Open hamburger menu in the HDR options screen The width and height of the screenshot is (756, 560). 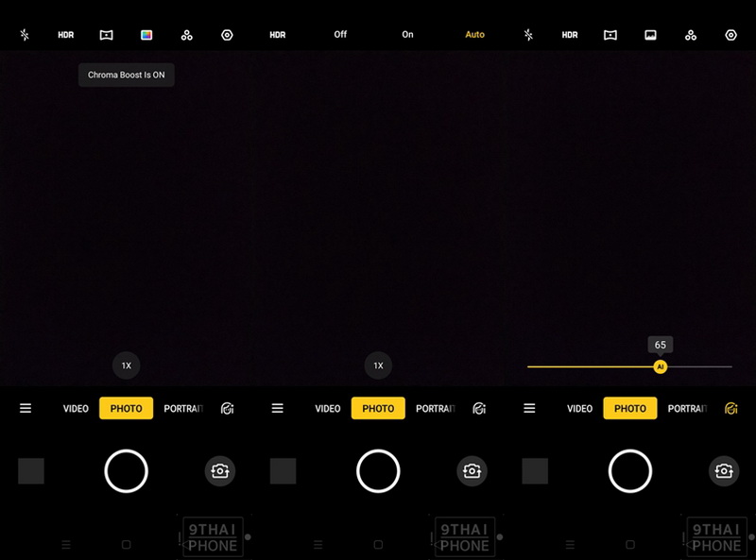[277, 408]
